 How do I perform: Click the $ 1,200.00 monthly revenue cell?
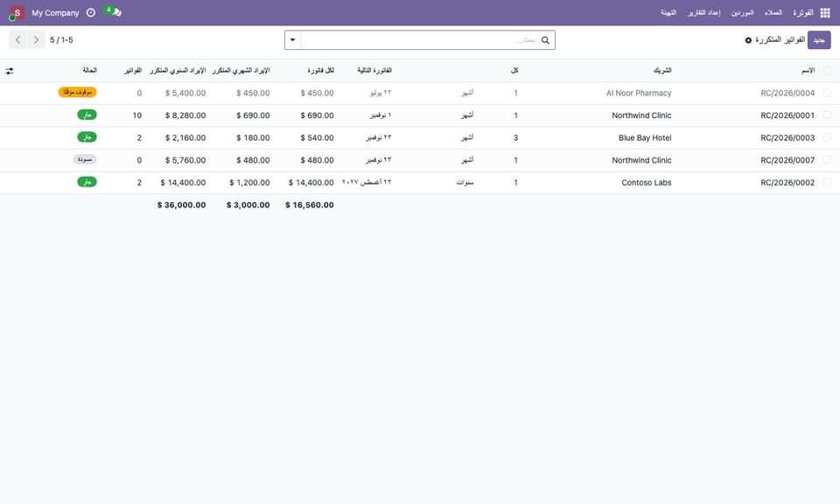point(249,183)
